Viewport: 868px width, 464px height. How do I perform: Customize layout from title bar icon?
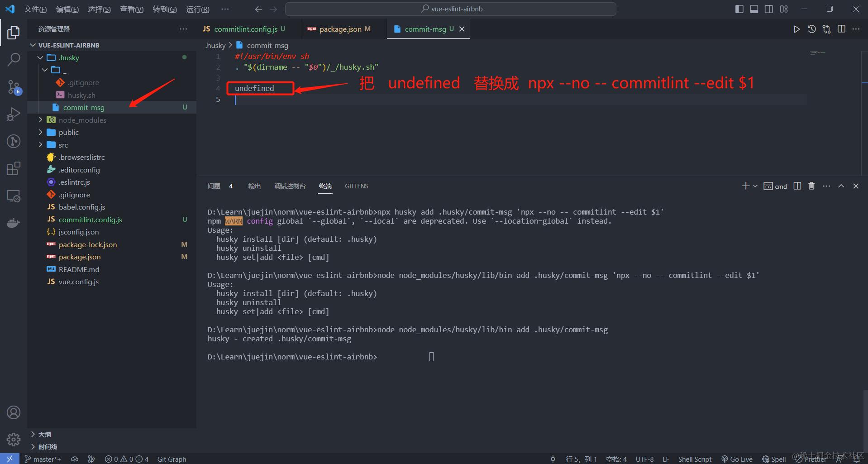click(x=784, y=9)
